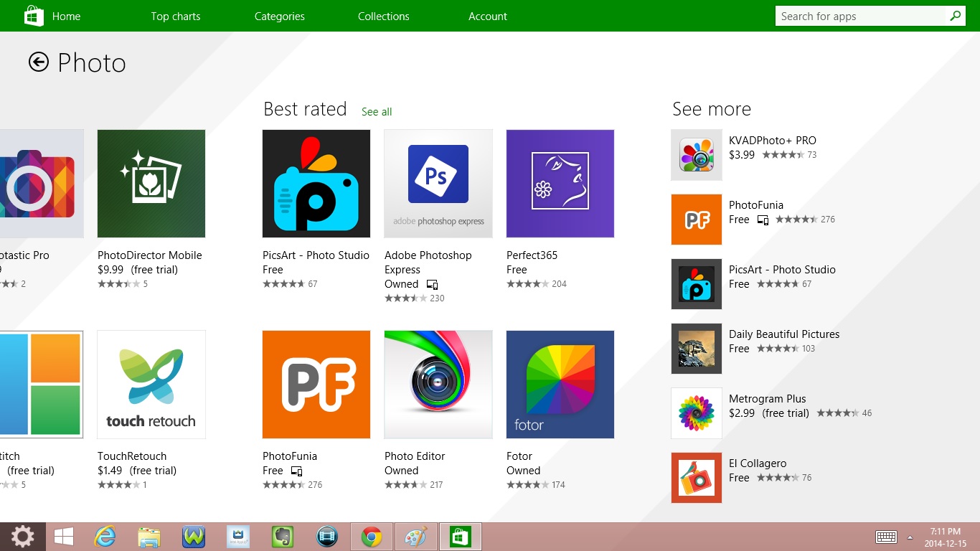Viewport: 980px width, 551px height.
Task: Click the Windows Start button
Action: [64, 537]
